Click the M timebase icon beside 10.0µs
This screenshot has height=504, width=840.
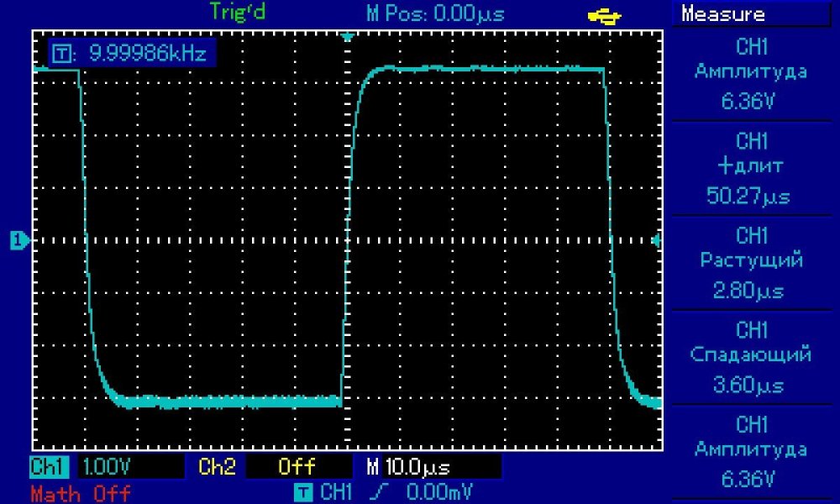click(x=373, y=466)
